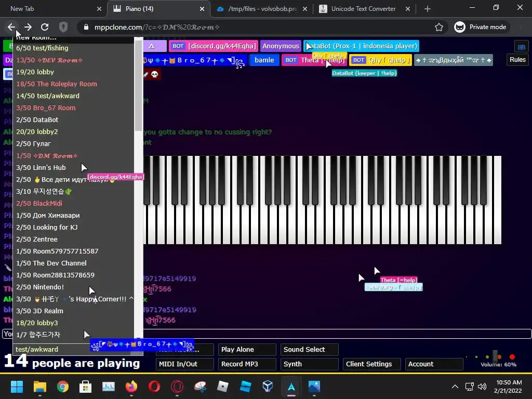Show hidden system tray icons
This screenshot has width=532, height=399.
click(455, 387)
